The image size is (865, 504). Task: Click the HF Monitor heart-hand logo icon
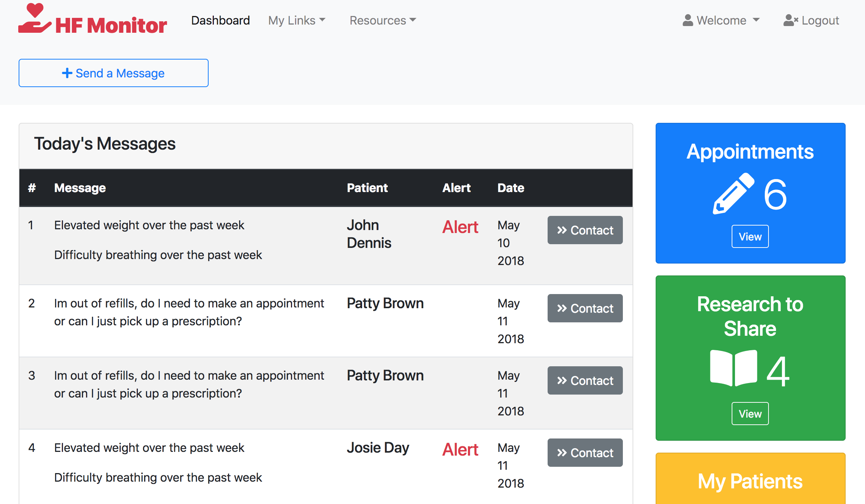[34, 19]
